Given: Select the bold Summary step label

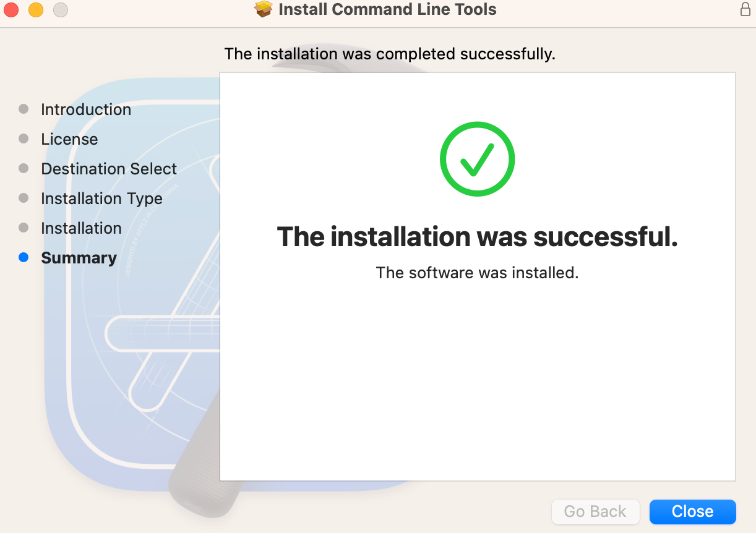Looking at the screenshot, I should click(x=79, y=258).
